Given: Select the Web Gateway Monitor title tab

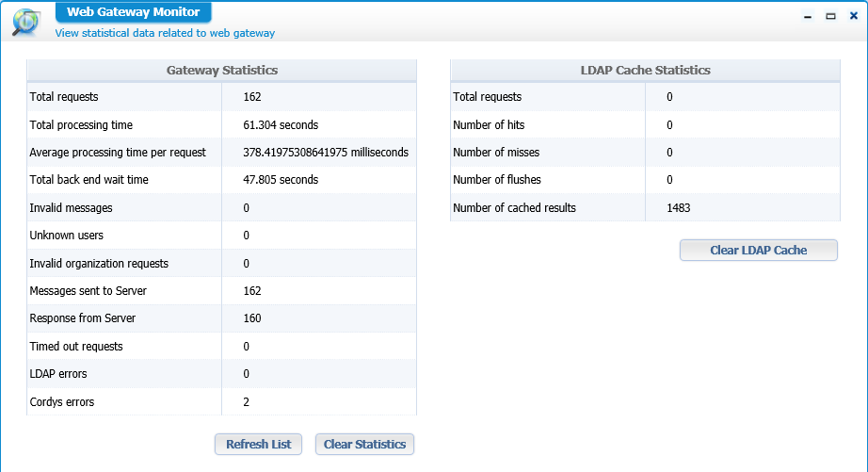Looking at the screenshot, I should (134, 12).
